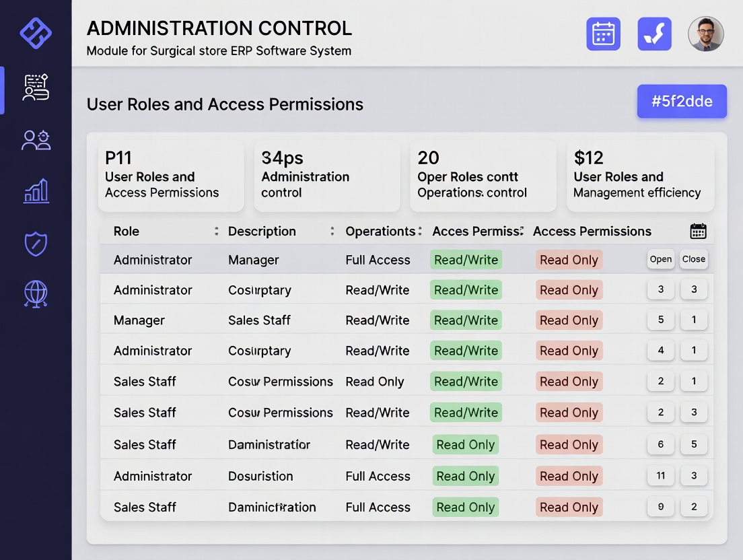Toggle the green Read/Write badge in the first row
Image resolution: width=743 pixels, height=560 pixels.
(x=466, y=260)
